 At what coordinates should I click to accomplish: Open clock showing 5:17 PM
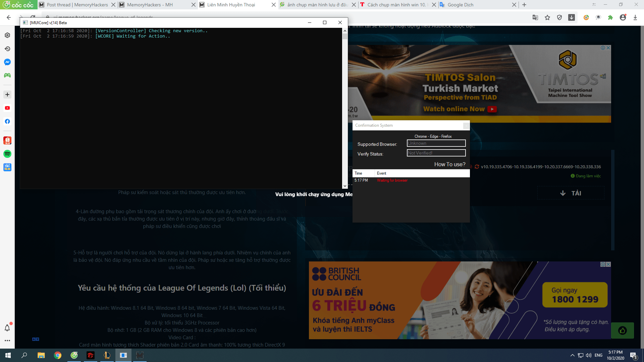point(615,355)
